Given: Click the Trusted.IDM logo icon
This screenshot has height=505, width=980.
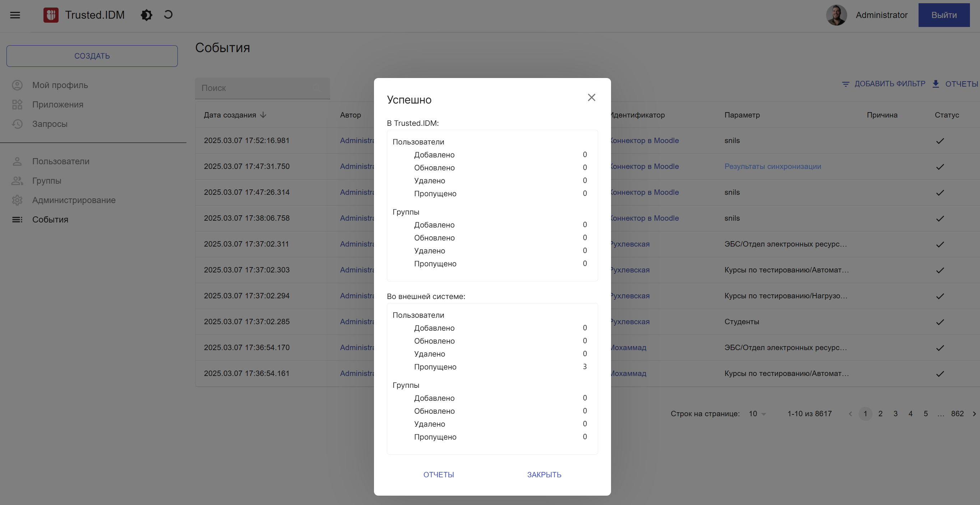Looking at the screenshot, I should [x=51, y=15].
